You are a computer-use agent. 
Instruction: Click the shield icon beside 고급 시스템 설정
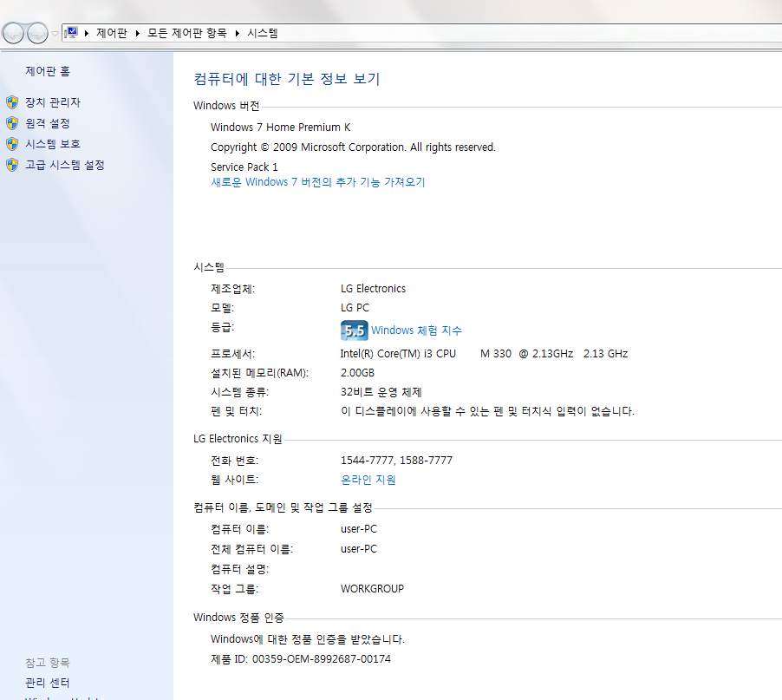coord(12,165)
